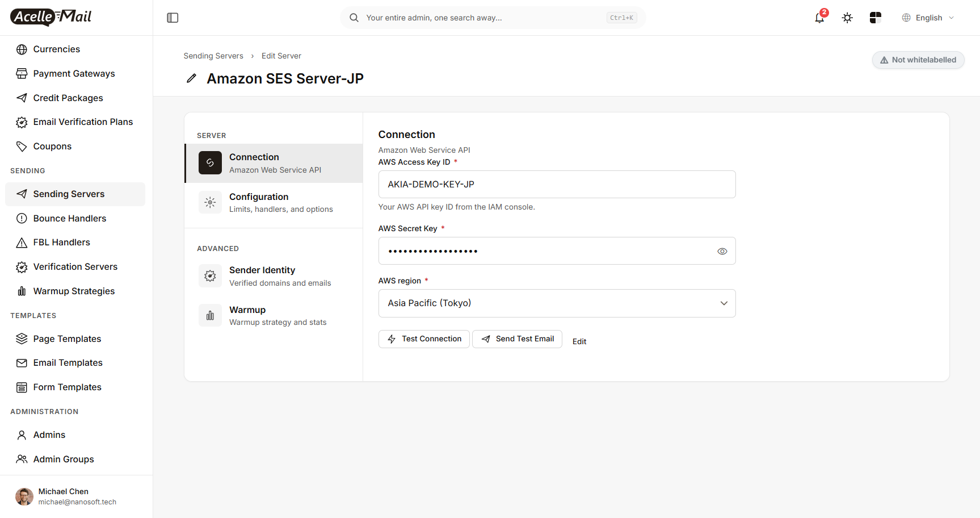Screen dimensions: 980x518
Task: Toggle the sidebar collapse icon
Action: point(173,18)
